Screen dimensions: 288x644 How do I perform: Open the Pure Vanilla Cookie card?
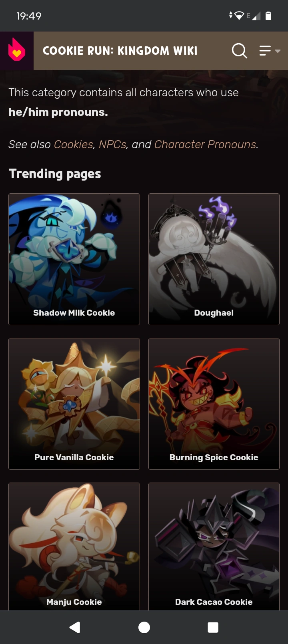click(74, 404)
